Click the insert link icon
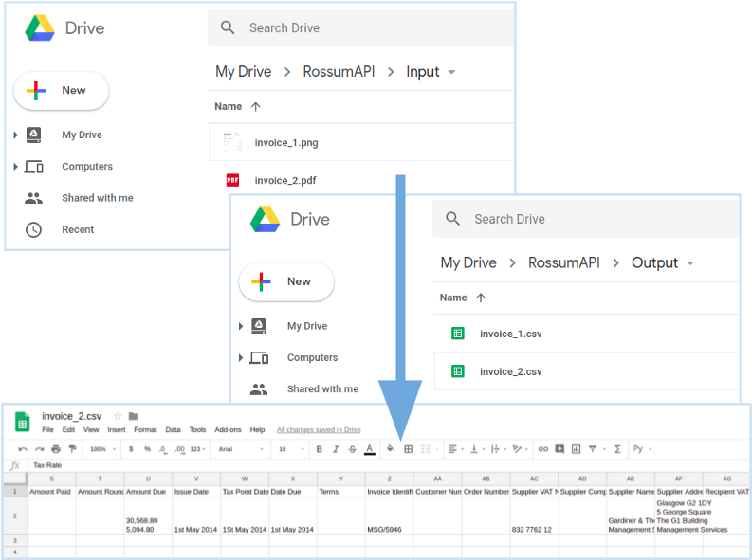The width and height of the screenshot is (752, 560). coord(542,449)
